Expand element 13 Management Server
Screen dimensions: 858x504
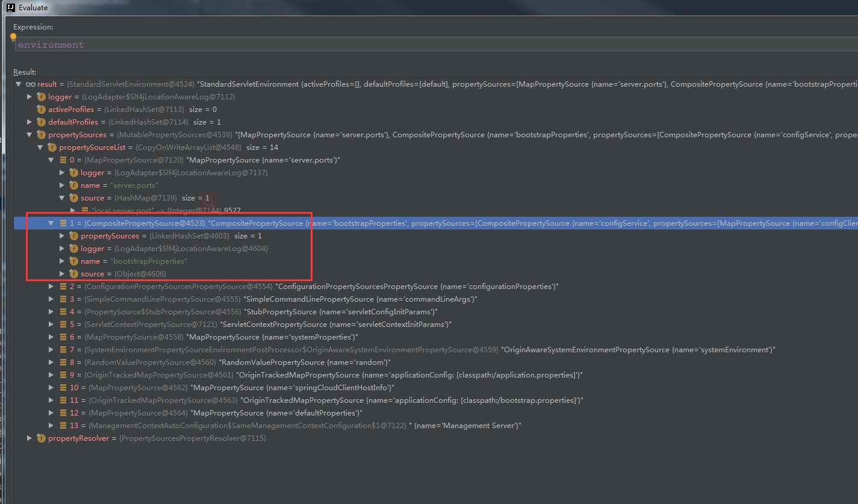[x=51, y=426]
